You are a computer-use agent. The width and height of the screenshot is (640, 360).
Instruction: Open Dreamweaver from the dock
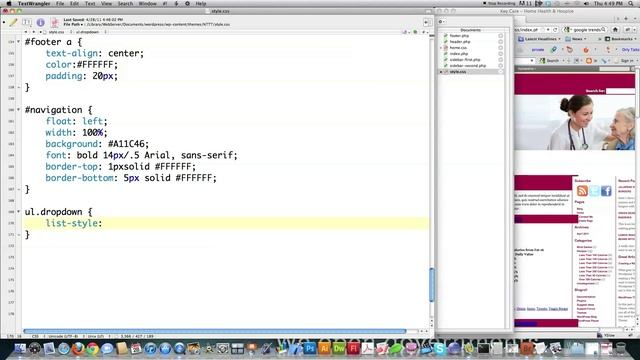[x=339, y=349]
